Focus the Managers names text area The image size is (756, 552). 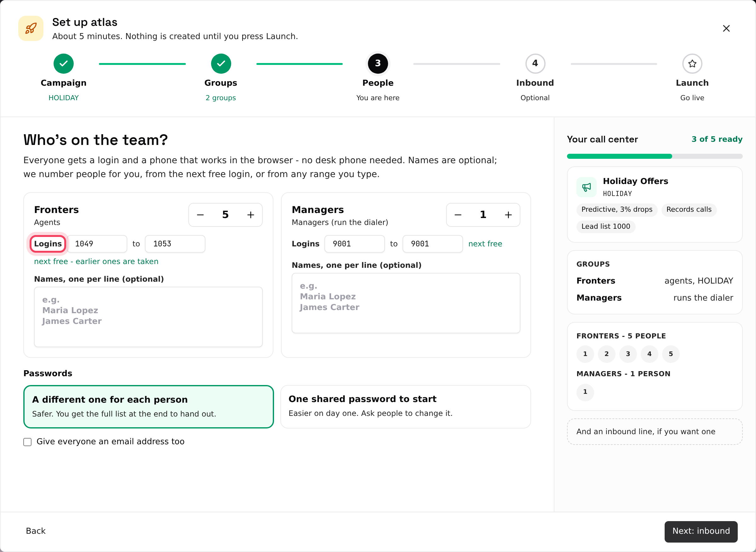coord(406,303)
